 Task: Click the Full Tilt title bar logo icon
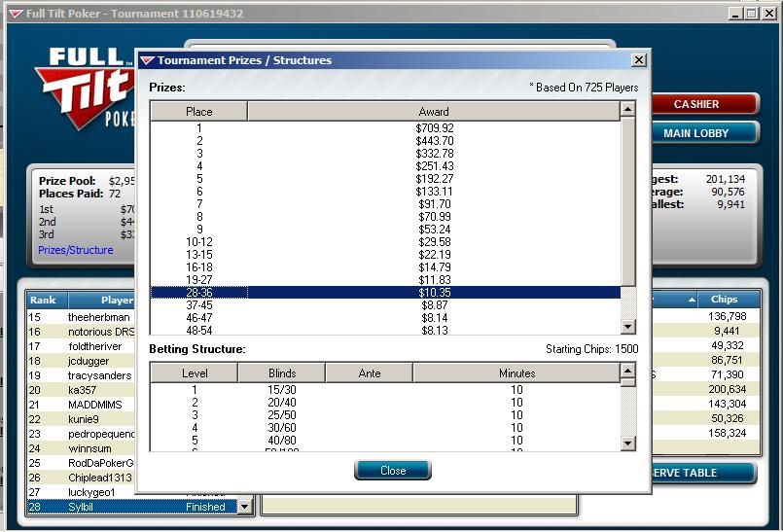[16, 14]
